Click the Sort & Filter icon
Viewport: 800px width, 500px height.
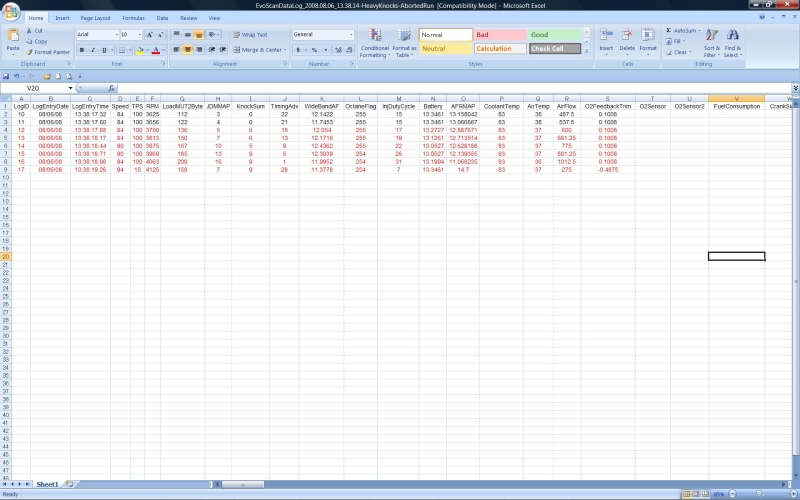(x=712, y=42)
